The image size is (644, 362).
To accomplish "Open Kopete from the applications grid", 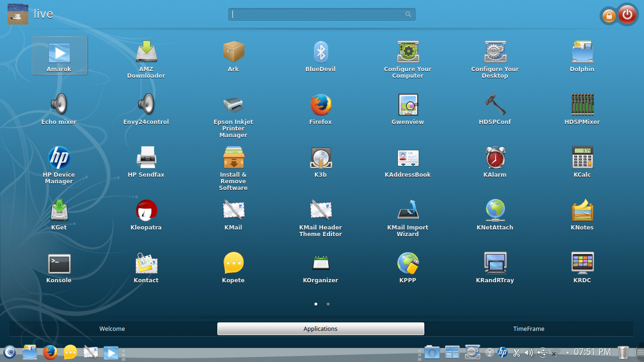I will [x=233, y=267].
